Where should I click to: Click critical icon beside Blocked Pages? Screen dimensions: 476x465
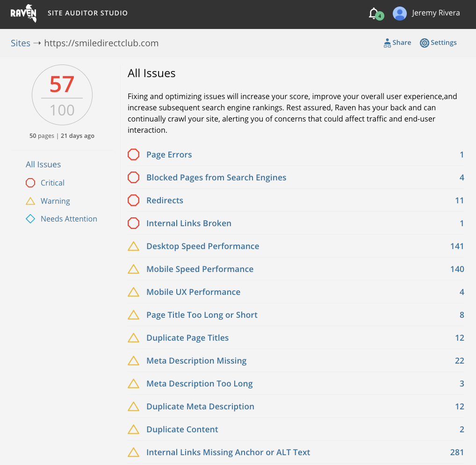pyautogui.click(x=134, y=178)
